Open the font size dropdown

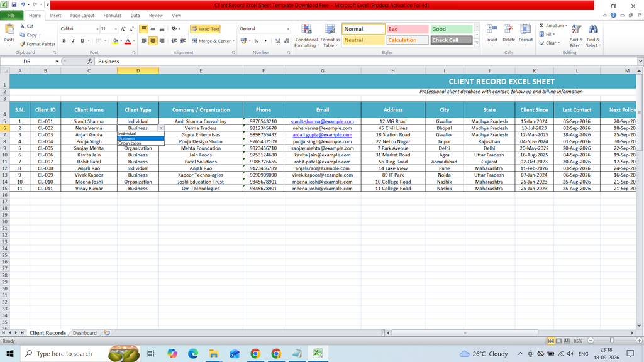(x=116, y=29)
